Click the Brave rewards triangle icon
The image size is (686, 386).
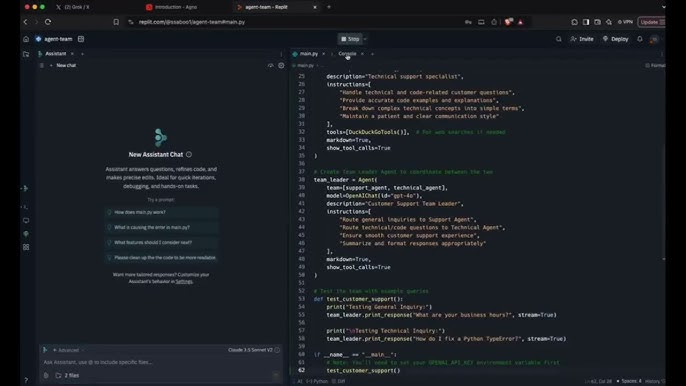click(521, 22)
